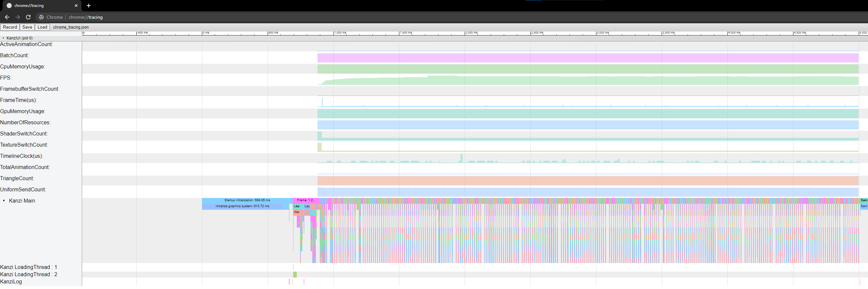This screenshot has height=289, width=868.
Task: Click the Kanzi LoadingThread : 2 label
Action: (29, 275)
